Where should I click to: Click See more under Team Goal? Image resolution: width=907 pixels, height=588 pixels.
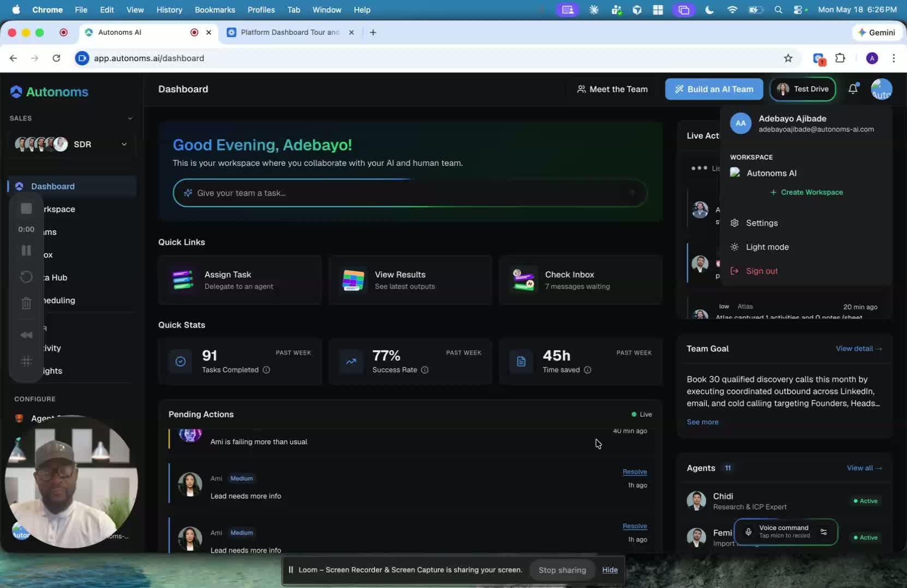[702, 422]
